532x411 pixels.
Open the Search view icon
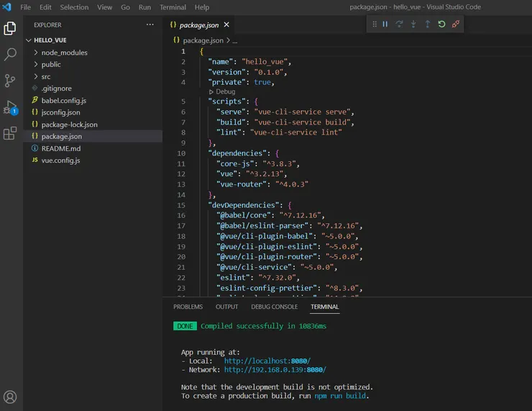tap(10, 55)
